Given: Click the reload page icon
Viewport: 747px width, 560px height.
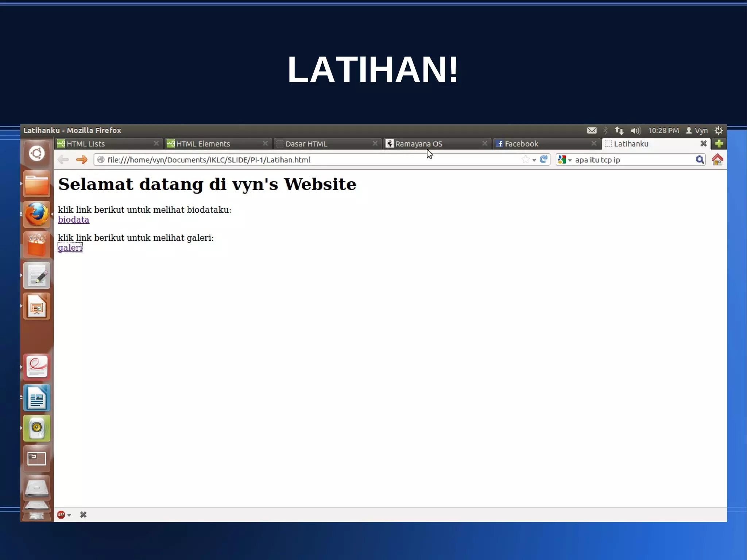Looking at the screenshot, I should click(x=543, y=159).
